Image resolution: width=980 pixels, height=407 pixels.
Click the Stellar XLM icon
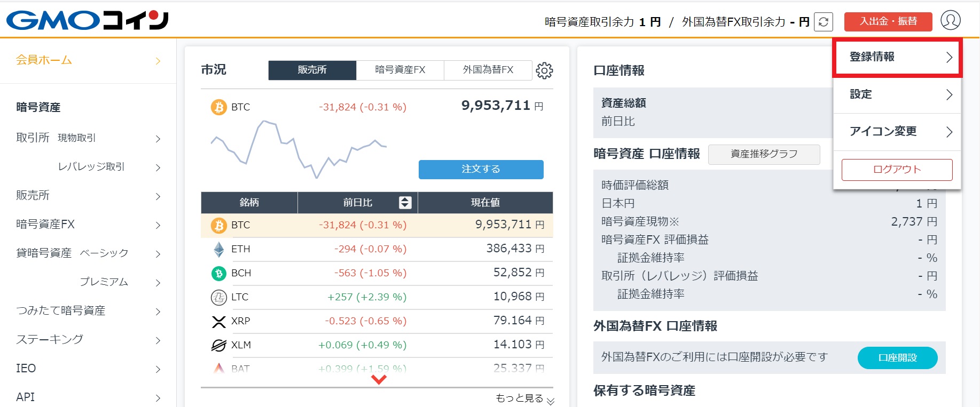click(218, 345)
